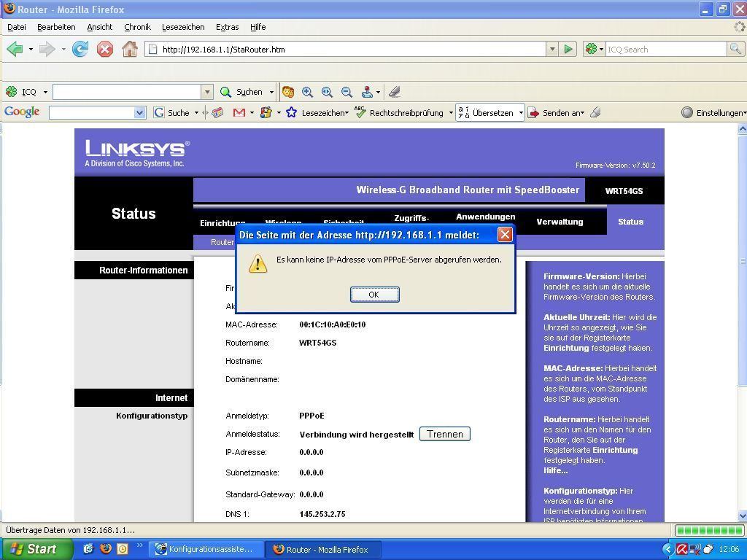The width and height of the screenshot is (747, 560).
Task: Switch to the Konfigurationsassistent taskbar window
Action: (x=206, y=549)
